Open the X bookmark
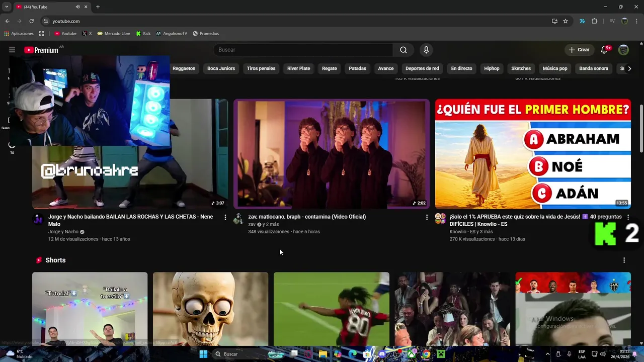 click(x=87, y=34)
